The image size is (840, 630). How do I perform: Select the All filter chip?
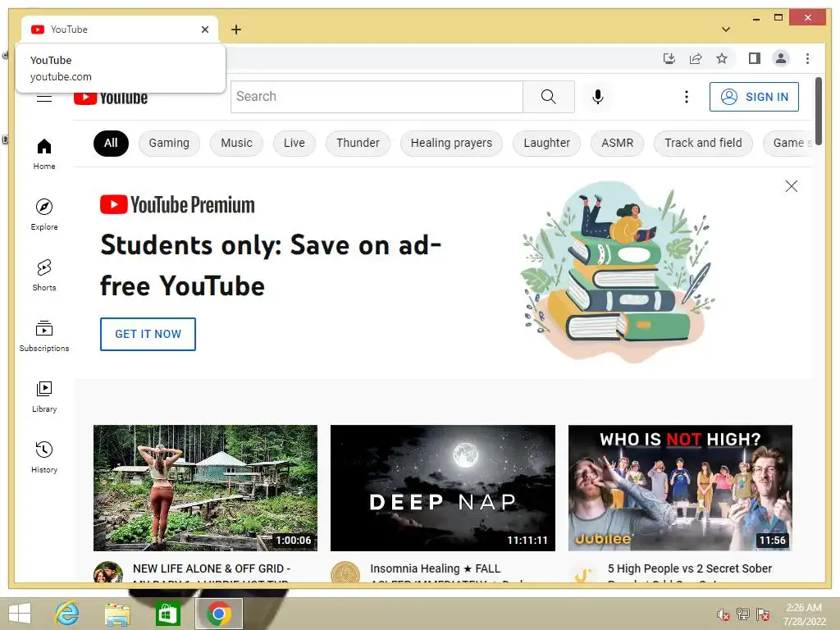click(111, 143)
